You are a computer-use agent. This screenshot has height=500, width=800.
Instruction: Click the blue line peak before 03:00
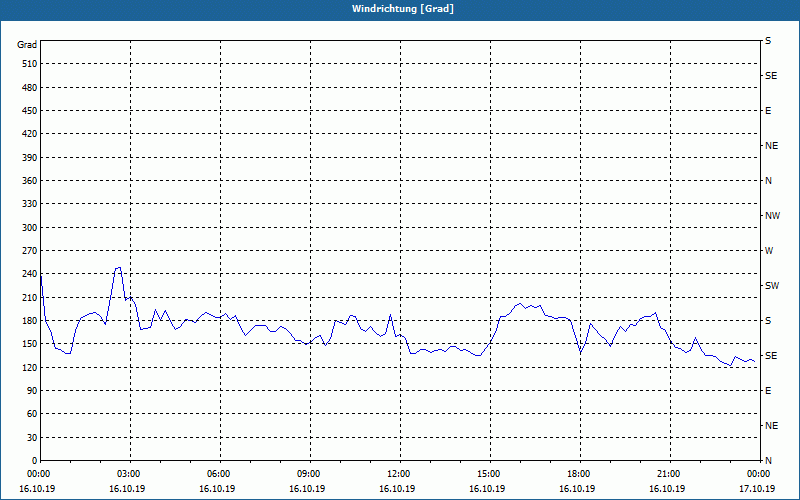[x=118, y=267]
